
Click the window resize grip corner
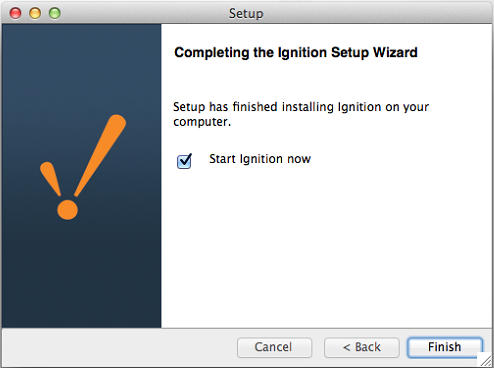(487, 361)
